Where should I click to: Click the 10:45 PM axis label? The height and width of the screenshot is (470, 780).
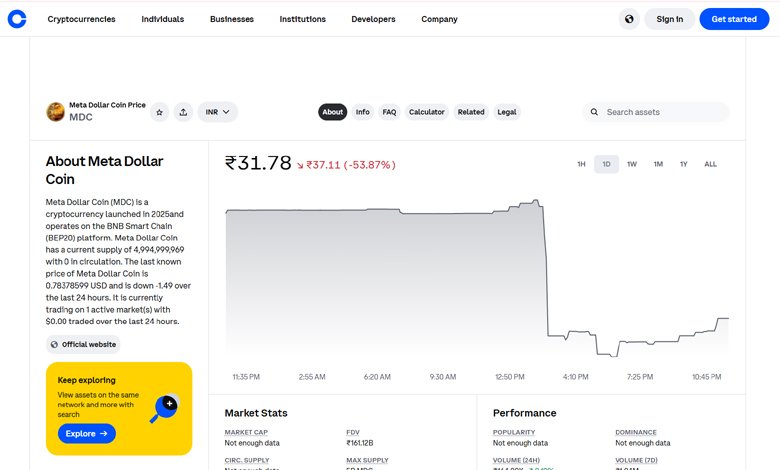tap(706, 377)
